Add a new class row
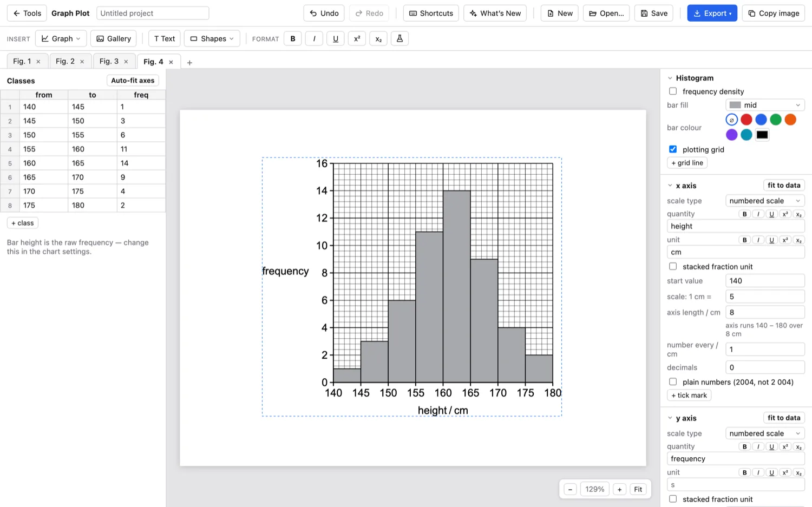The width and height of the screenshot is (812, 507). (x=23, y=223)
